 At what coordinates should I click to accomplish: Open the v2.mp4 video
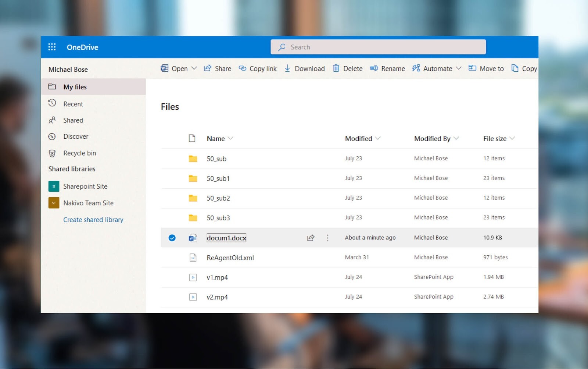pos(217,297)
